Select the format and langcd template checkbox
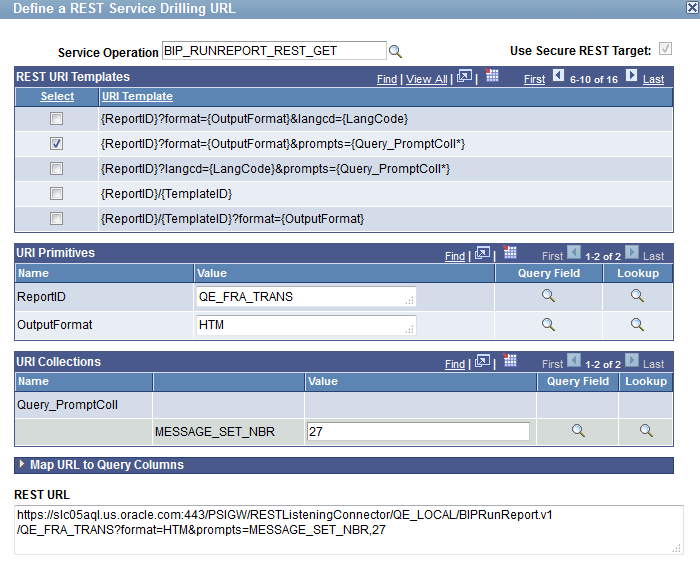700x562 pixels. (x=56, y=119)
